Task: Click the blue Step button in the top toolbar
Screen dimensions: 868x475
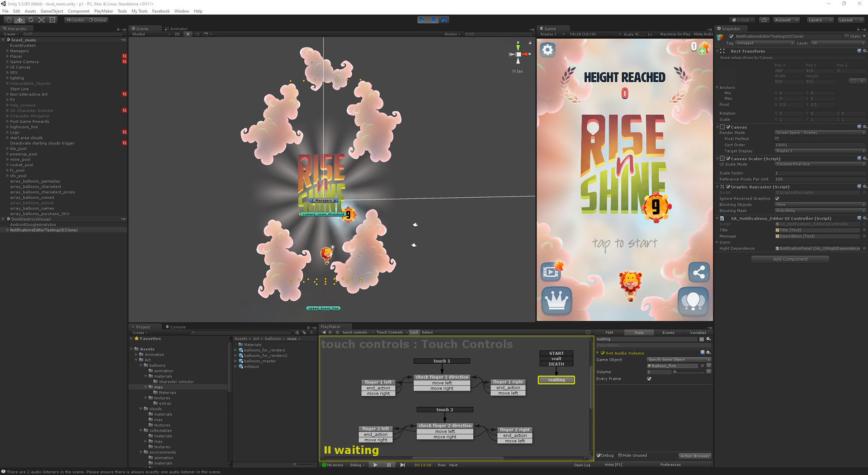Action: click(x=445, y=20)
